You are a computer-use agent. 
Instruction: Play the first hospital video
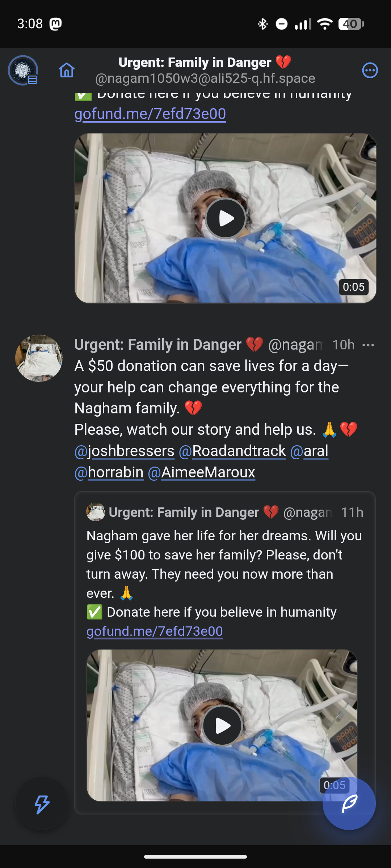pos(226,218)
